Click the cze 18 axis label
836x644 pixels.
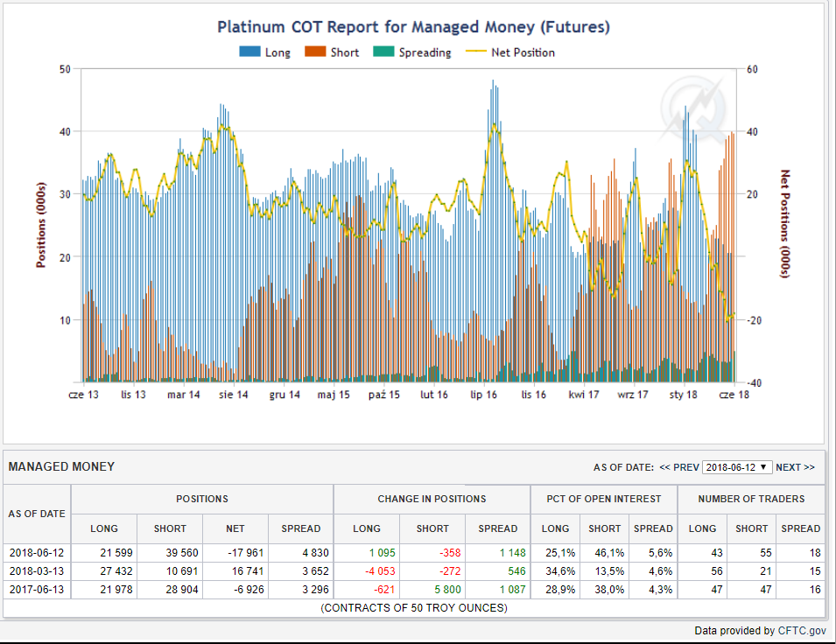pos(734,395)
